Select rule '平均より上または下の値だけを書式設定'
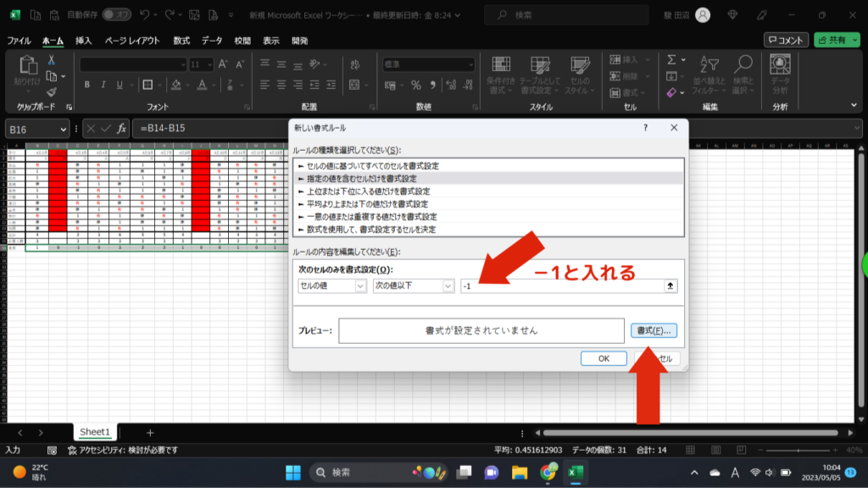 (488, 204)
